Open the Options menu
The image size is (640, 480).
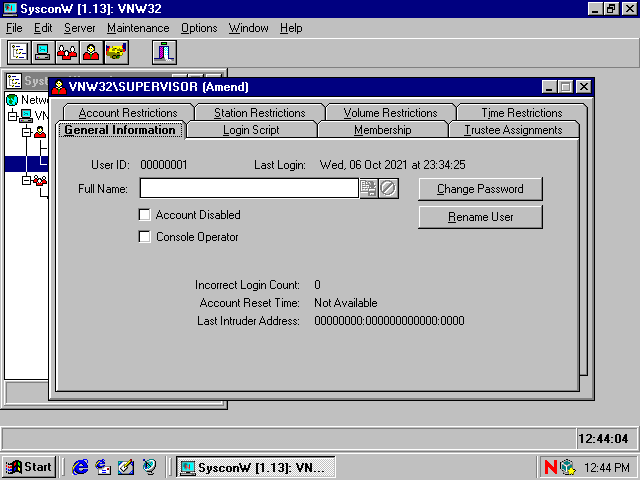pos(199,28)
